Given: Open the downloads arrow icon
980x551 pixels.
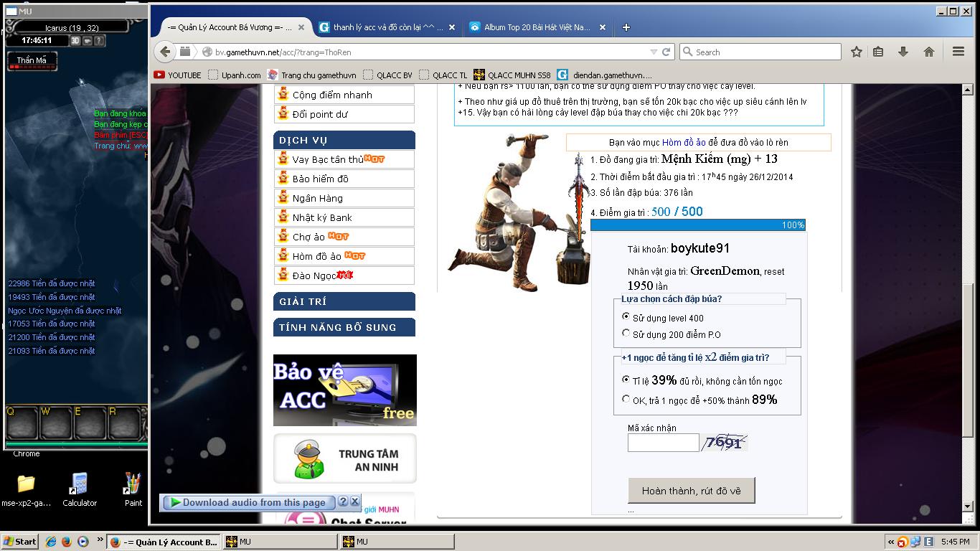Looking at the screenshot, I should click(903, 52).
